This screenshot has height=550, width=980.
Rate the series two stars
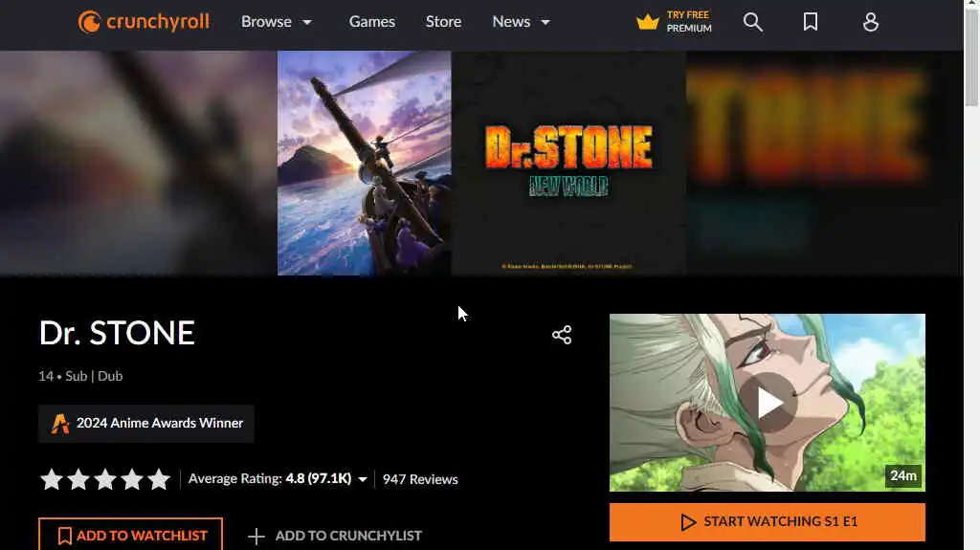78,479
